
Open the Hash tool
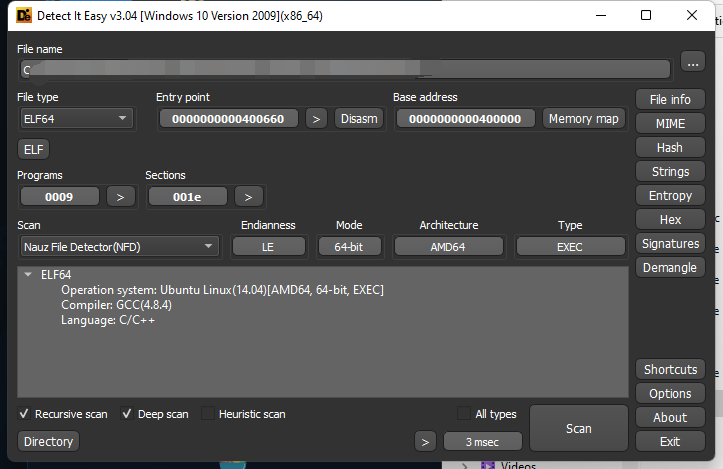(670, 148)
